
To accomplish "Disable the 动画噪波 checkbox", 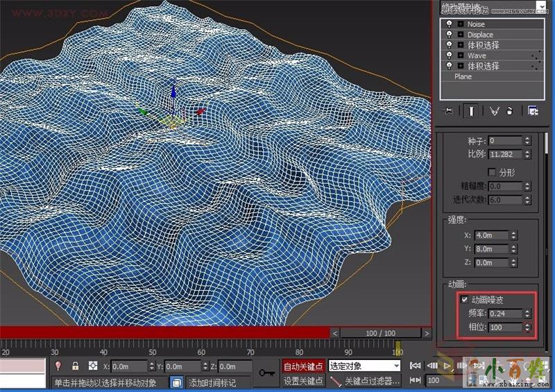I will [465, 300].
